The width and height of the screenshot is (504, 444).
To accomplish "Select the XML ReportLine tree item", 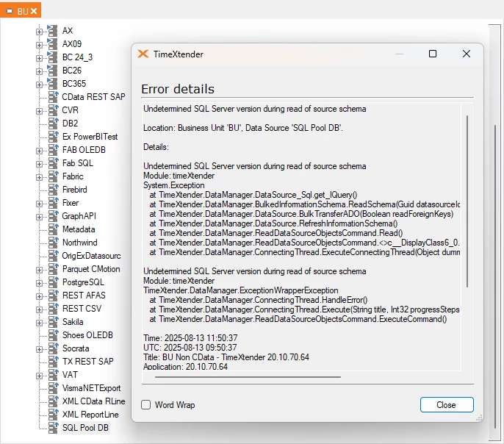I will pyautogui.click(x=90, y=415).
